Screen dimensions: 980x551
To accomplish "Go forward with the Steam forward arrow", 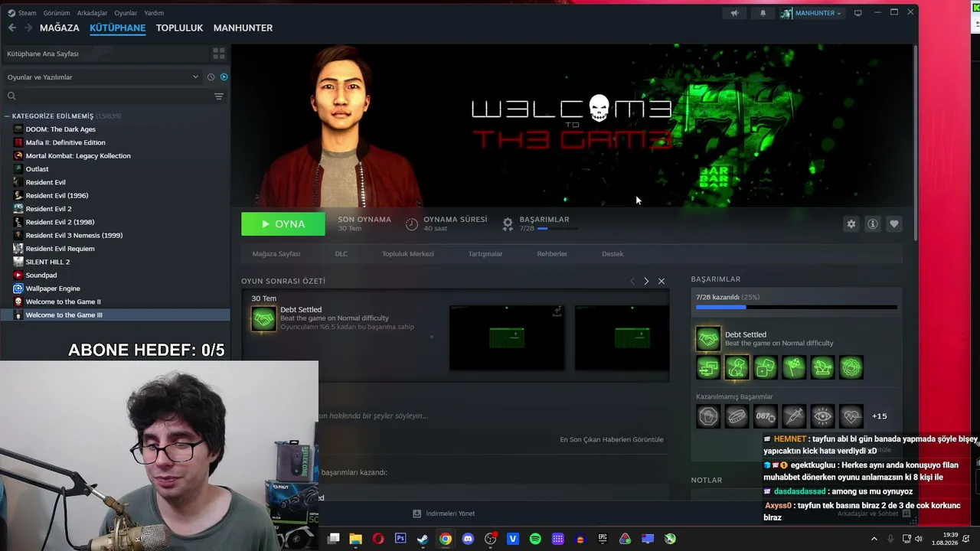I will coord(28,28).
